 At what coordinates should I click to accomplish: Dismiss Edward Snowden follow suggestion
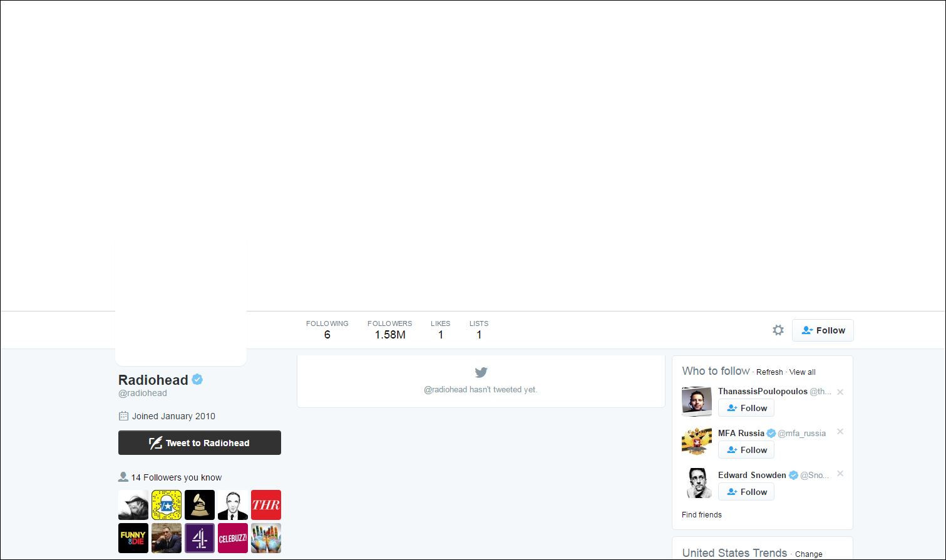[840, 474]
